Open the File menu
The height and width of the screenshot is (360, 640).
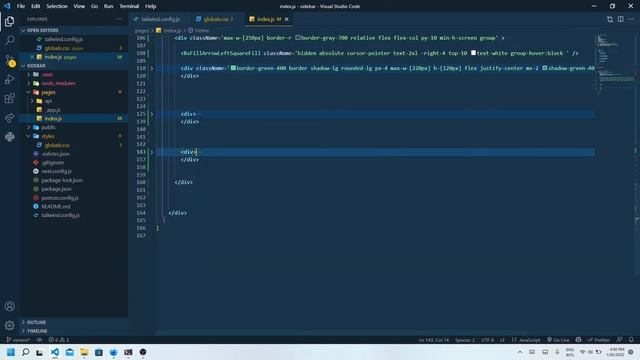pos(21,6)
